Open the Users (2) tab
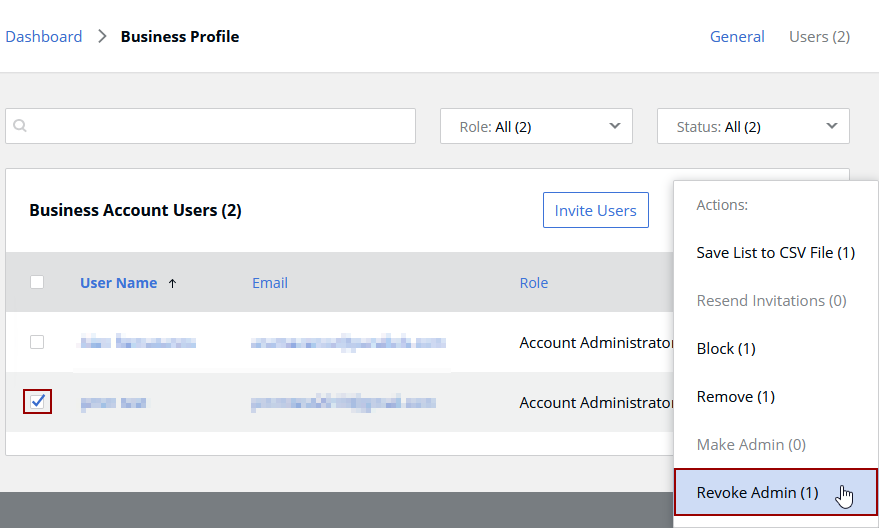The width and height of the screenshot is (879, 528). click(819, 37)
